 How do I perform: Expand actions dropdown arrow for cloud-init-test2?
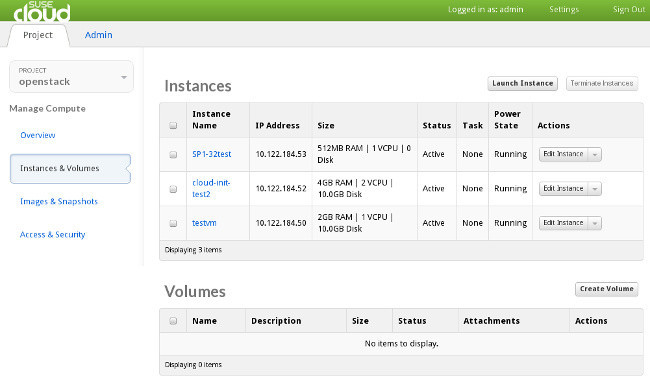595,189
